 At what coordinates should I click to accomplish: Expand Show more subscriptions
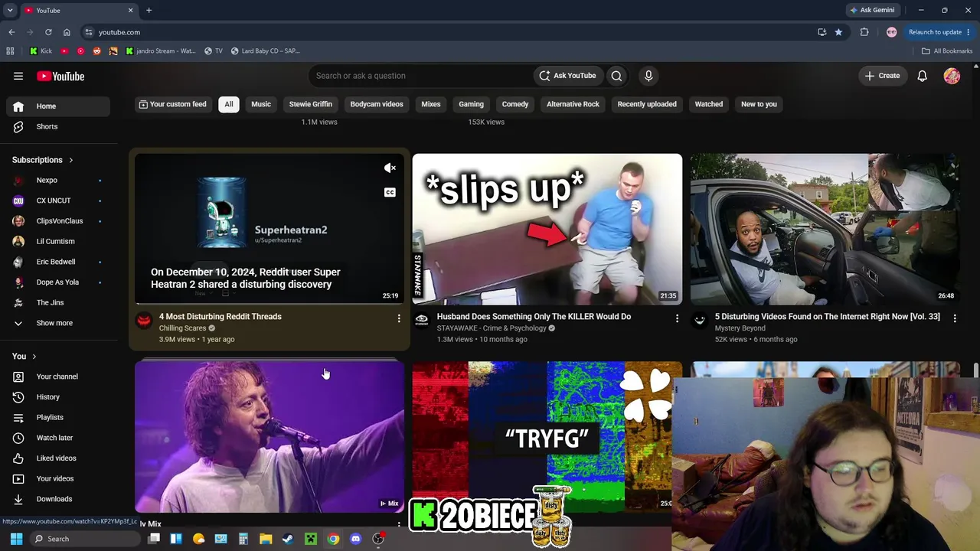54,323
